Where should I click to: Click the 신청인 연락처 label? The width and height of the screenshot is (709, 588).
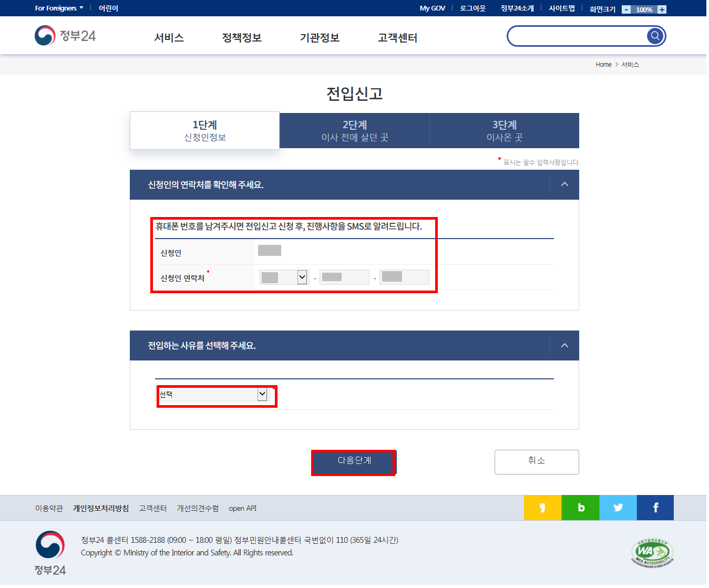coord(182,278)
